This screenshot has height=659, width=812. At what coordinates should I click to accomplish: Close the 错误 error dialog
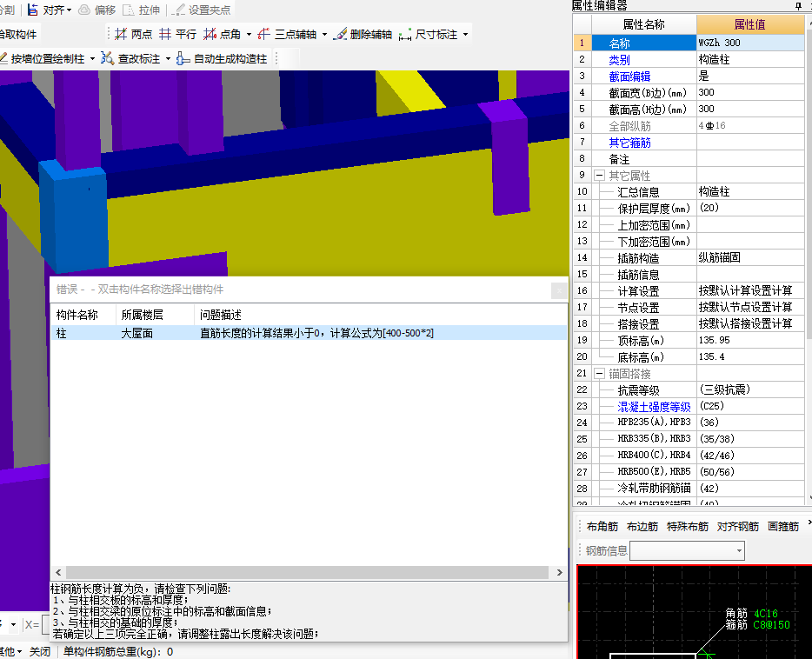pos(559,290)
